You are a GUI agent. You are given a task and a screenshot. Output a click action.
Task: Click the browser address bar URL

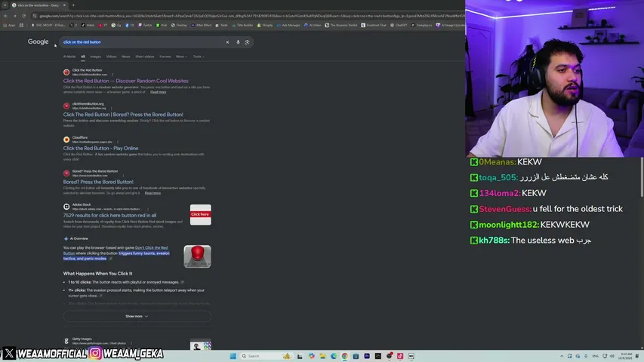[251, 16]
